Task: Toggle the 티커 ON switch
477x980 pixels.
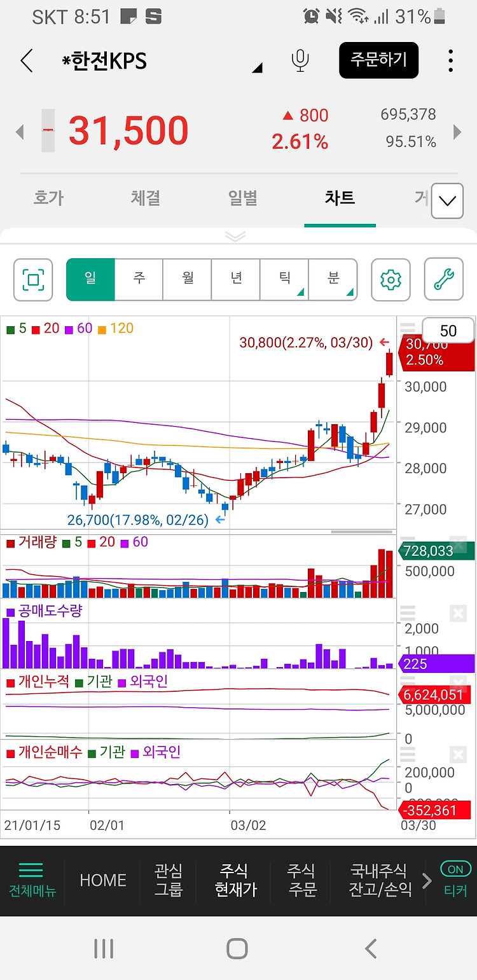Action: [x=455, y=869]
